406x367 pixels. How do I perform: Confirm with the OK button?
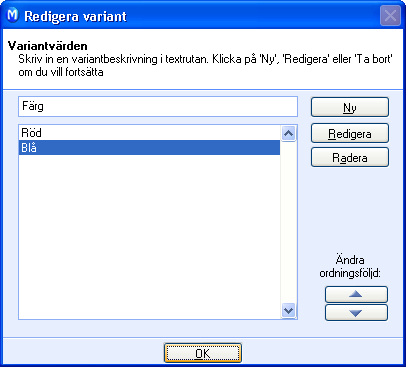pos(203,353)
